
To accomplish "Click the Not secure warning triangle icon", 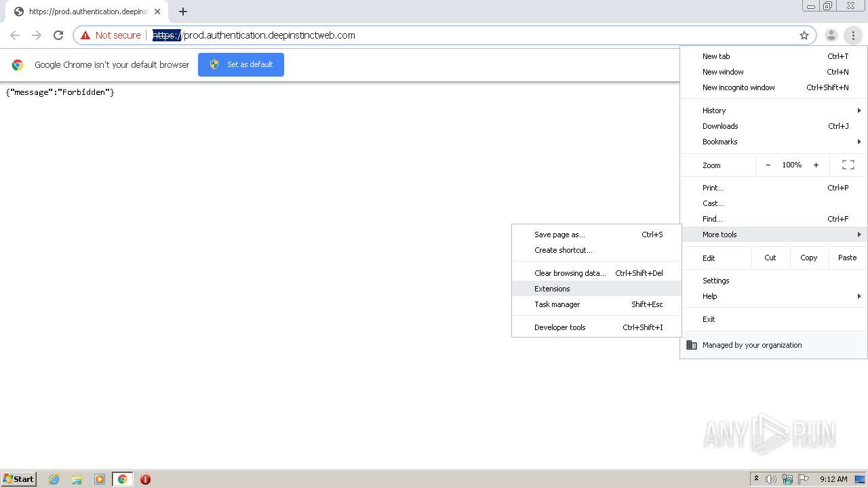I will coord(85,35).
